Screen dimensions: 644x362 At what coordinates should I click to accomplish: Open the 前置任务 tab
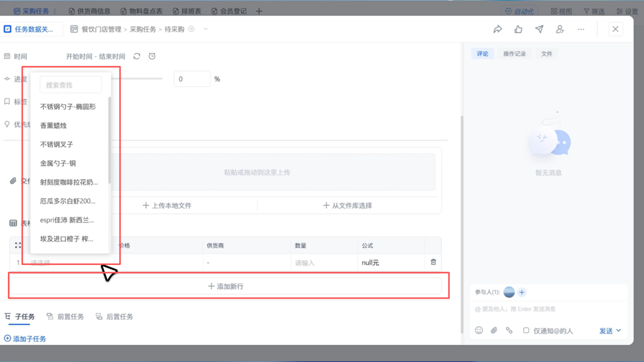[x=65, y=317]
